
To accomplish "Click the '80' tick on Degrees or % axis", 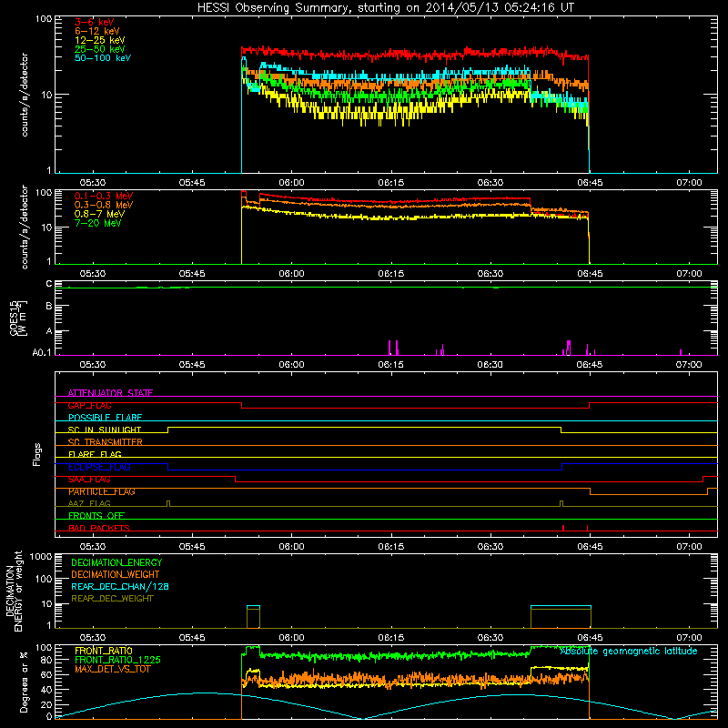I will (x=46, y=660).
